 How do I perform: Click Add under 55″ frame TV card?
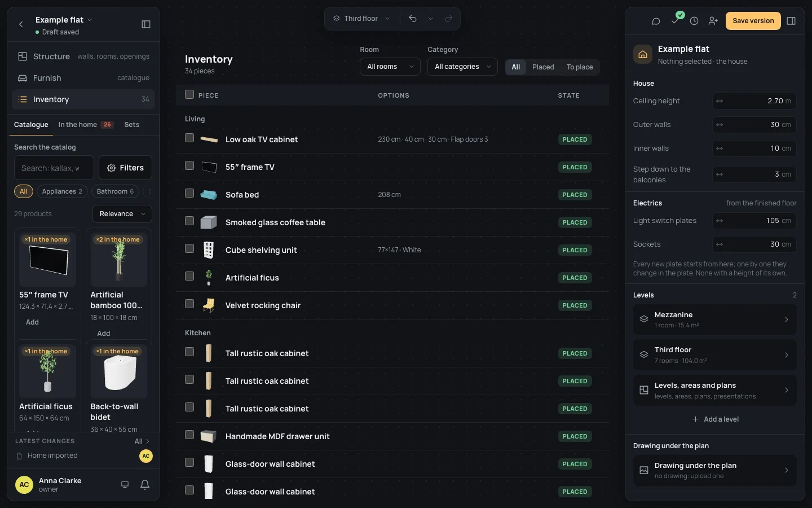point(33,322)
